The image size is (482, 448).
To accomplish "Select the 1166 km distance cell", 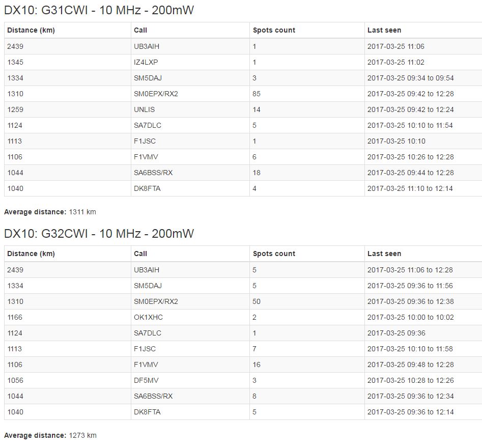I will pos(15,317).
